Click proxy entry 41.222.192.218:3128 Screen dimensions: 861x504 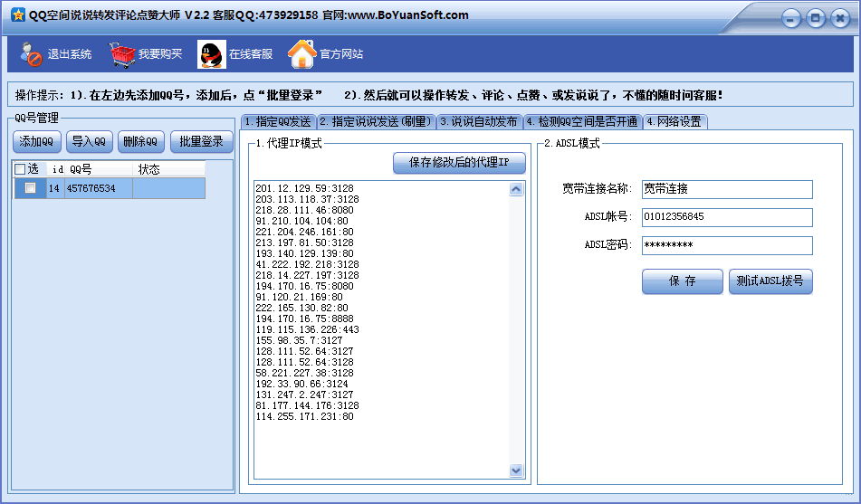tap(307, 264)
